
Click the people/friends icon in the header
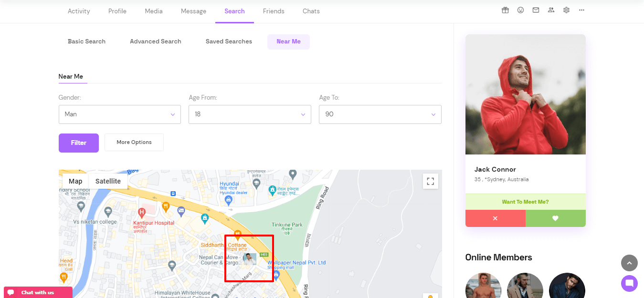pos(551,10)
